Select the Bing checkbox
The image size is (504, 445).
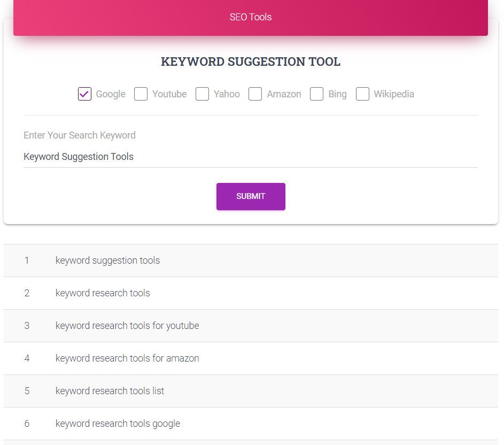pos(316,94)
